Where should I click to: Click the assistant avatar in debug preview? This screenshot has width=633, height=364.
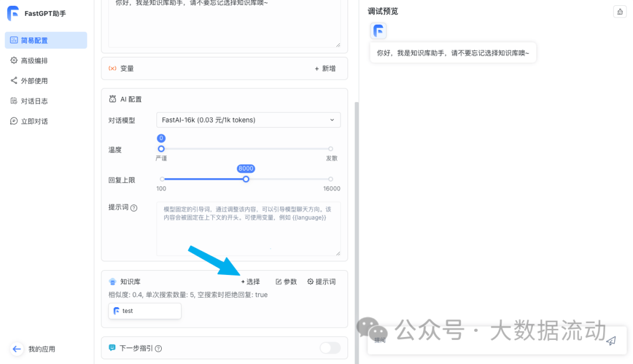click(378, 30)
